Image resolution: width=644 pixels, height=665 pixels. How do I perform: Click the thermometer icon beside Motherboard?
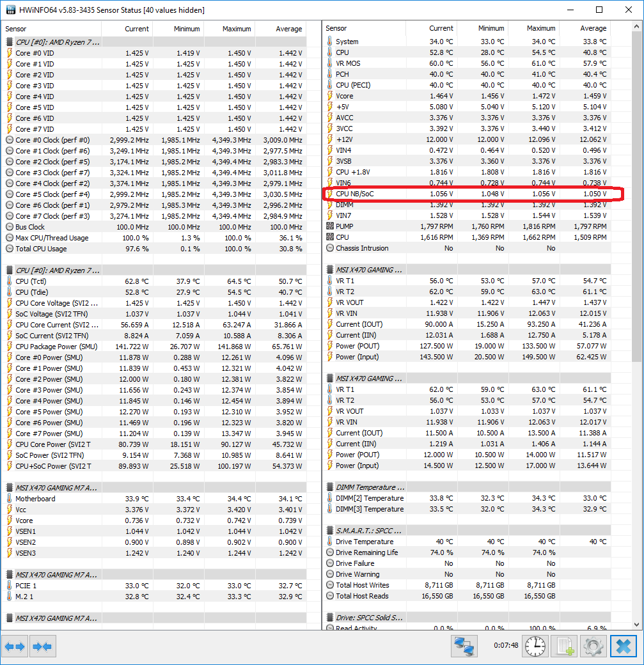[x=10, y=499]
